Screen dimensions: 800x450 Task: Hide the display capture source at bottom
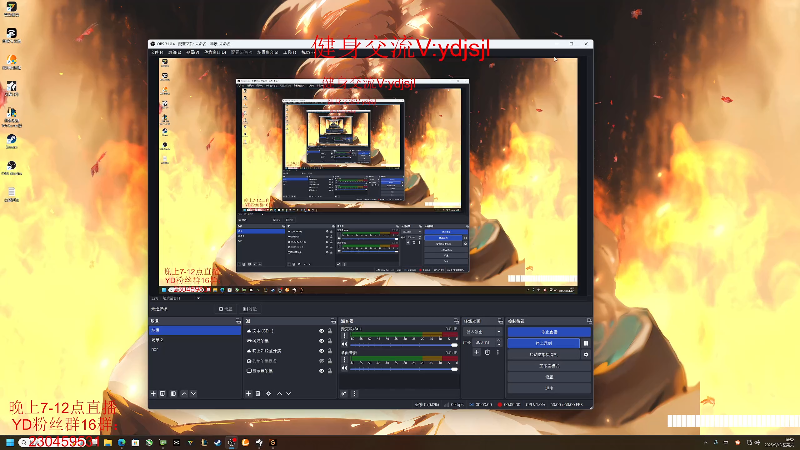[321, 370]
